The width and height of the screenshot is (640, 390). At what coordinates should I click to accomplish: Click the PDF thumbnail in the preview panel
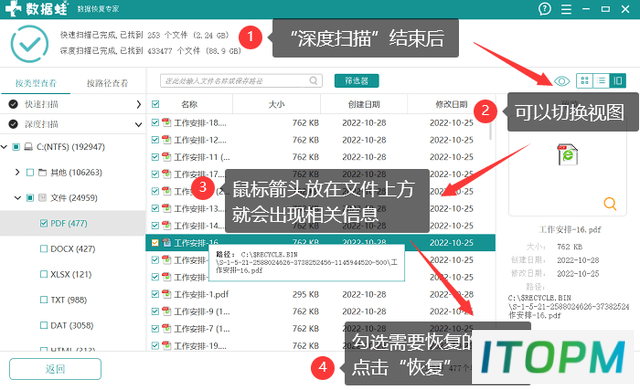[x=568, y=155]
